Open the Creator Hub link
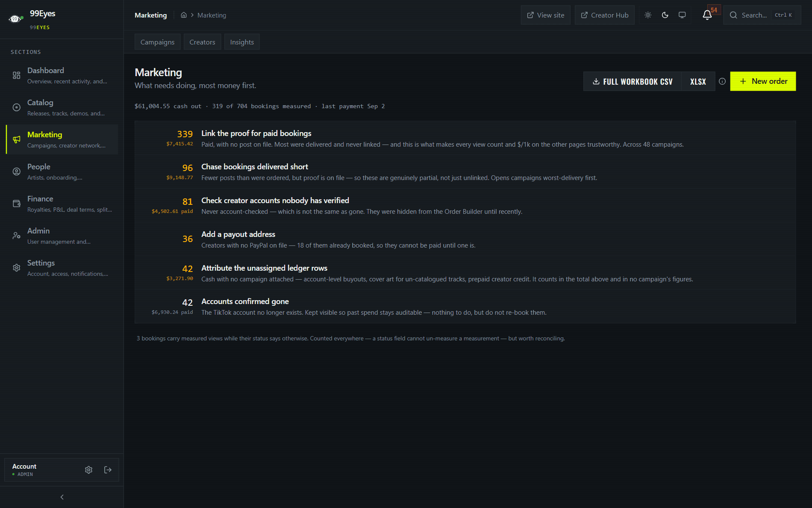 click(x=604, y=15)
